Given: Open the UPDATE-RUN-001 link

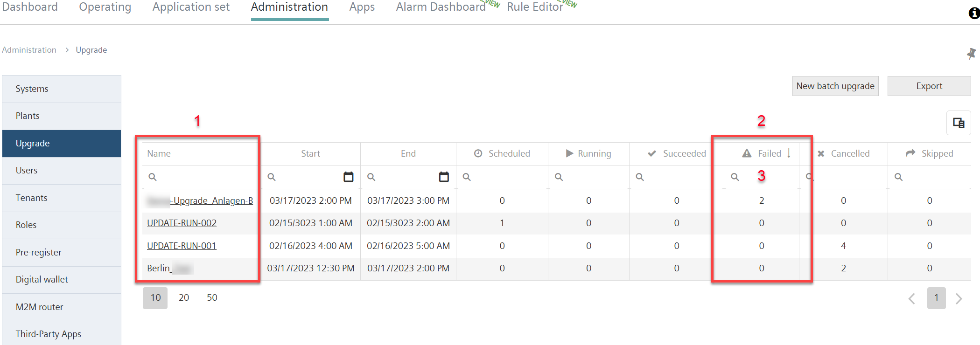Looking at the screenshot, I should (x=182, y=246).
